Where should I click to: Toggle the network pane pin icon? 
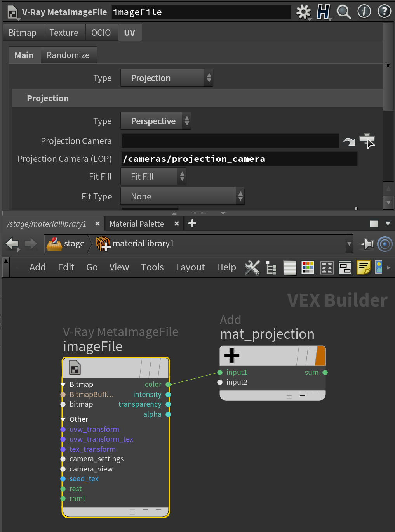pos(366,244)
